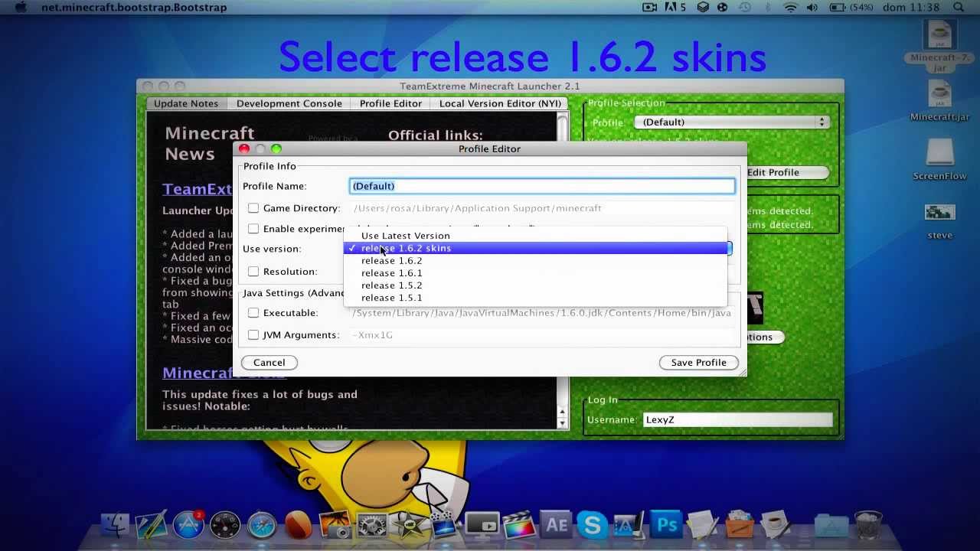The image size is (980, 551).
Task: Open Skype from the dock
Action: click(593, 525)
